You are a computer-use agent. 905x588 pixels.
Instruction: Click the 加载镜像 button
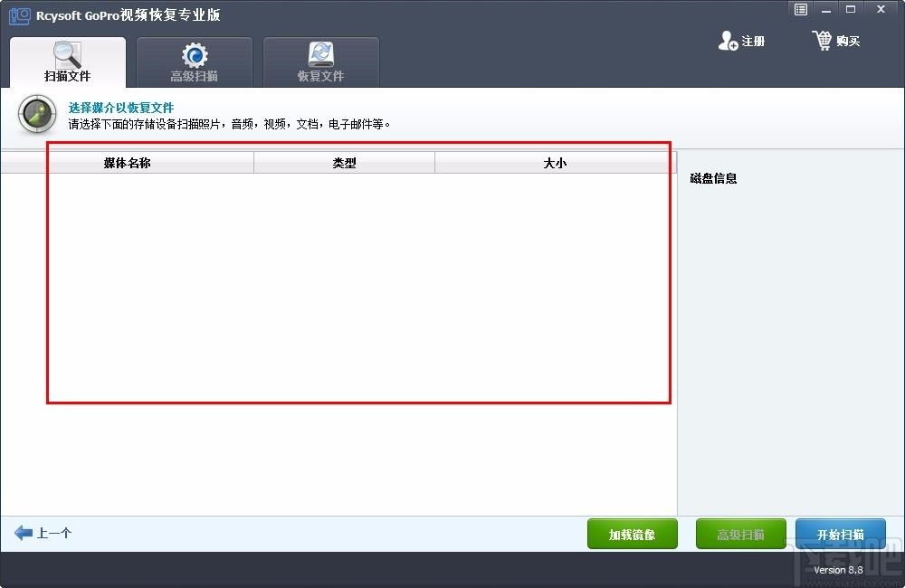(632, 535)
